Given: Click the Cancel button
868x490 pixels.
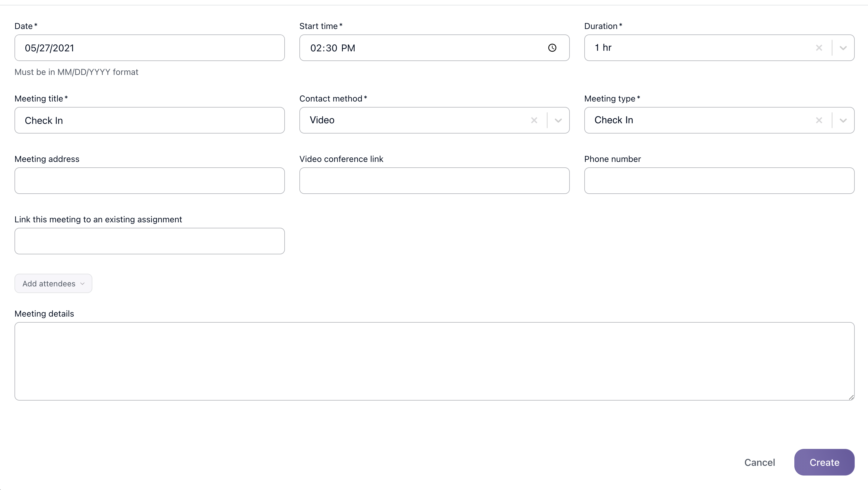Looking at the screenshot, I should [x=759, y=462].
